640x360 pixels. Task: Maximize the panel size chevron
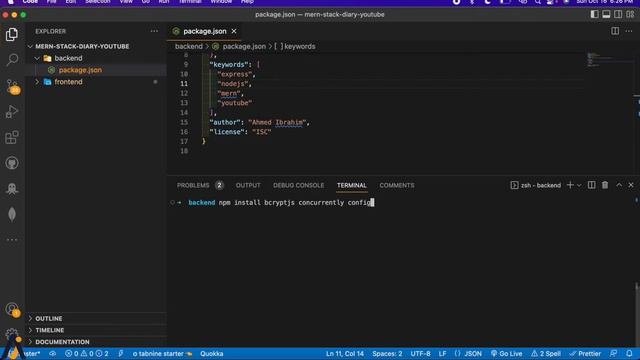(x=619, y=185)
